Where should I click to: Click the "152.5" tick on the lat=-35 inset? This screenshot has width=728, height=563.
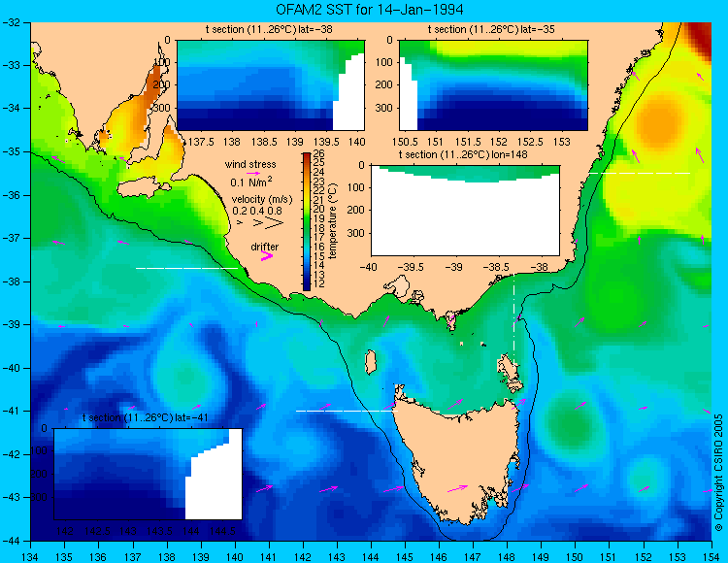point(530,141)
